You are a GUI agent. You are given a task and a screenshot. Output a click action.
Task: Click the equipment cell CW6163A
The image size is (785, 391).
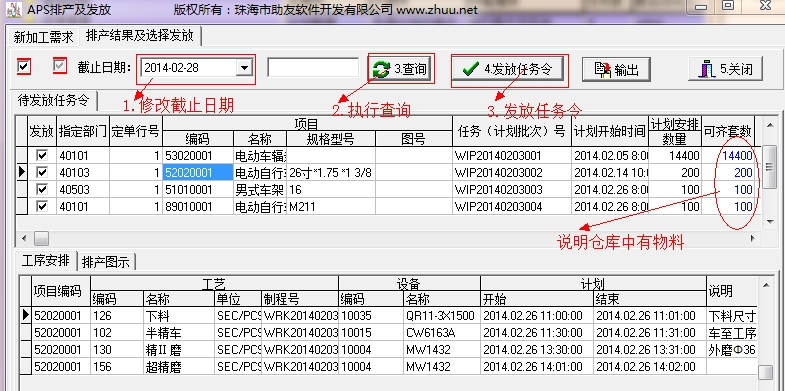[441, 333]
